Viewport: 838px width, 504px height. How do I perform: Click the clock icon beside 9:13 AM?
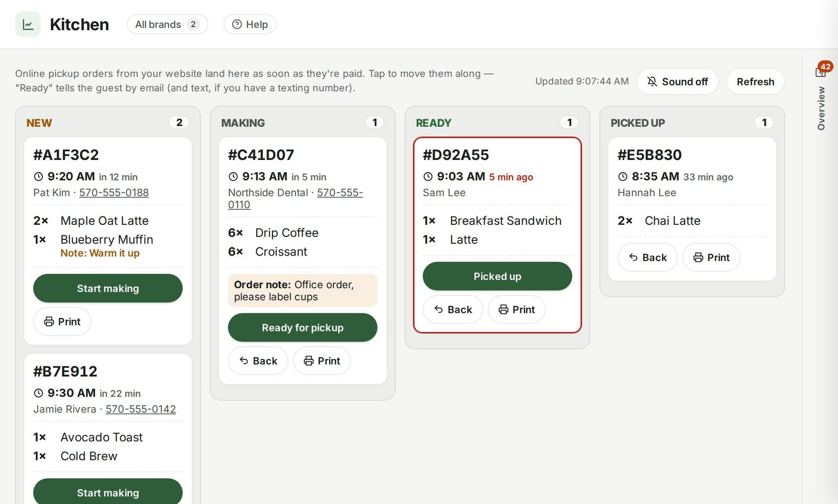pyautogui.click(x=233, y=177)
